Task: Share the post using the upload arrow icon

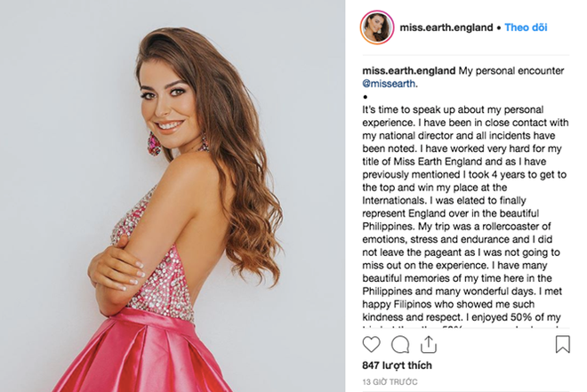Action: 429,344
